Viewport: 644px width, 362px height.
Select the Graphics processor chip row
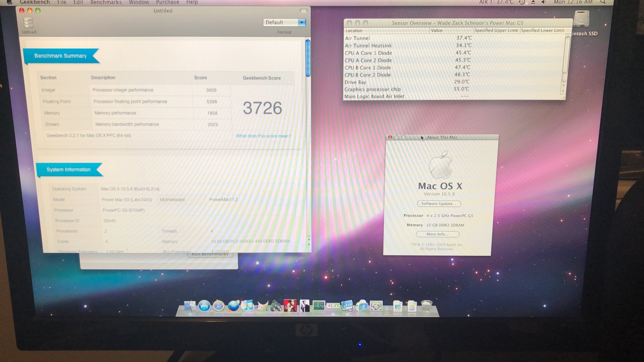(x=452, y=89)
